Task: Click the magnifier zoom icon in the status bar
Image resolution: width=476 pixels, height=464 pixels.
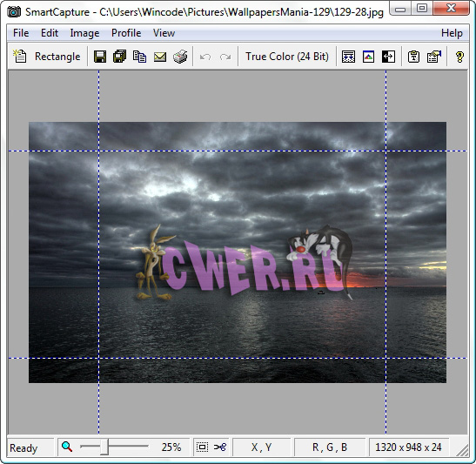Action: [67, 447]
